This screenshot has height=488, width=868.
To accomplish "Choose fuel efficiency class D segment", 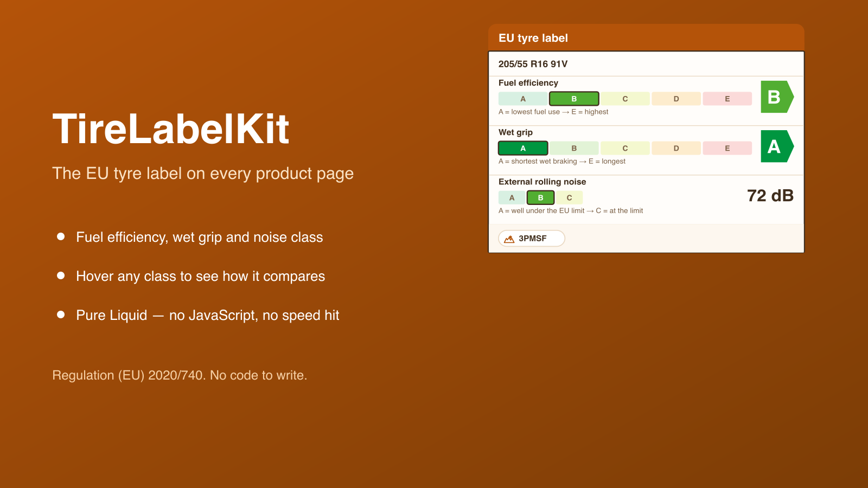I will click(676, 99).
